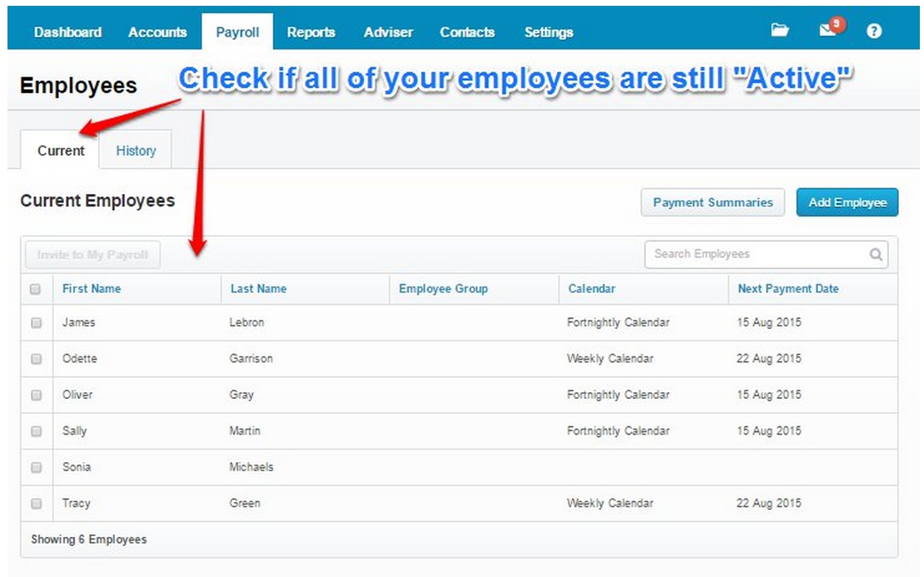Click the help question mark icon
The image size is (924, 577).
pos(873,31)
